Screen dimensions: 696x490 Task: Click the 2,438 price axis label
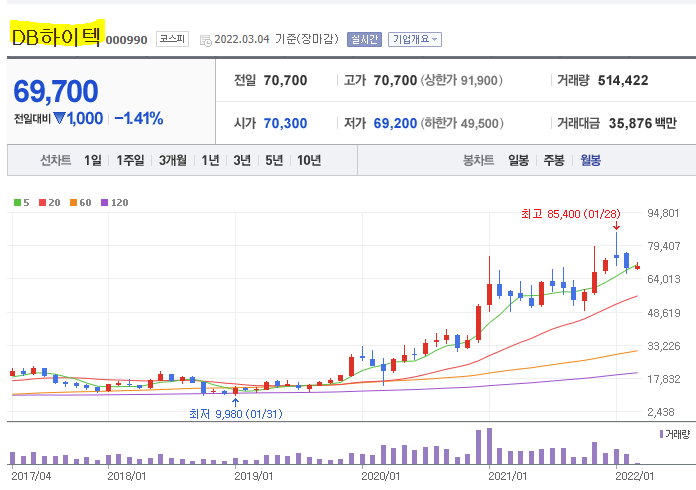[660, 412]
